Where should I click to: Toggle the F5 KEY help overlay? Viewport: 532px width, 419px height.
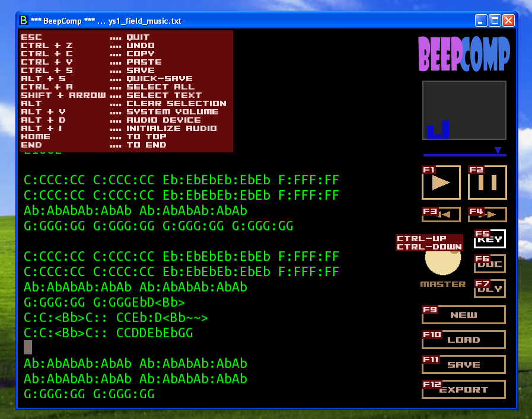(x=490, y=239)
